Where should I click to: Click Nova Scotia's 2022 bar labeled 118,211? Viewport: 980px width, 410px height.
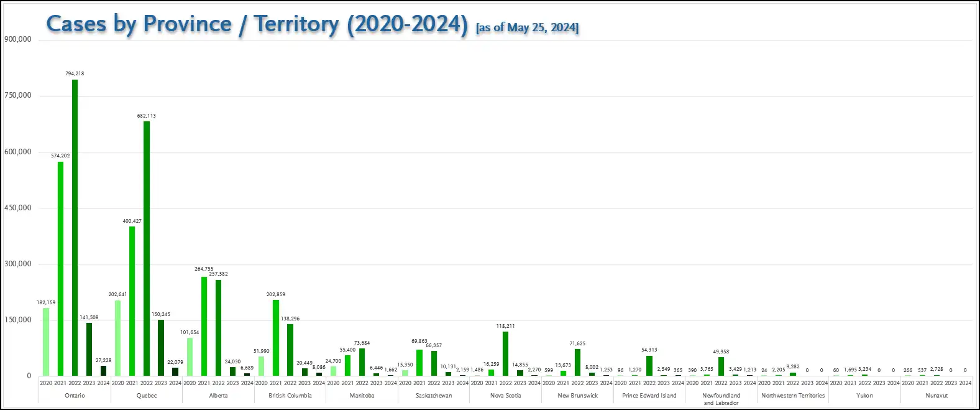505,353
